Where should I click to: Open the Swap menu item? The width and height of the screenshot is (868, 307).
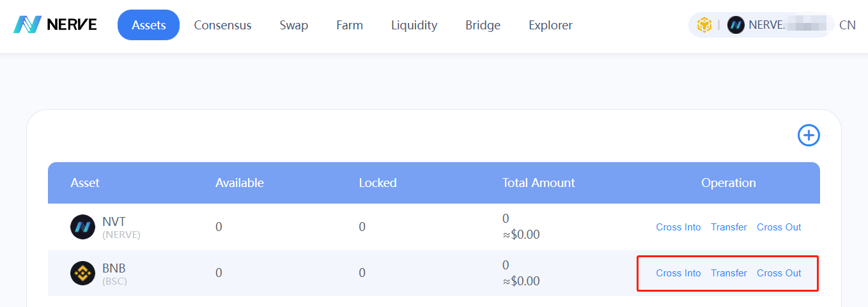coord(293,26)
